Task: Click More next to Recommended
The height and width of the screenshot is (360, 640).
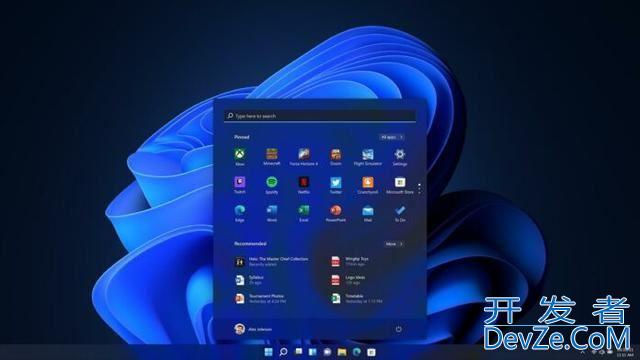Action: click(394, 244)
